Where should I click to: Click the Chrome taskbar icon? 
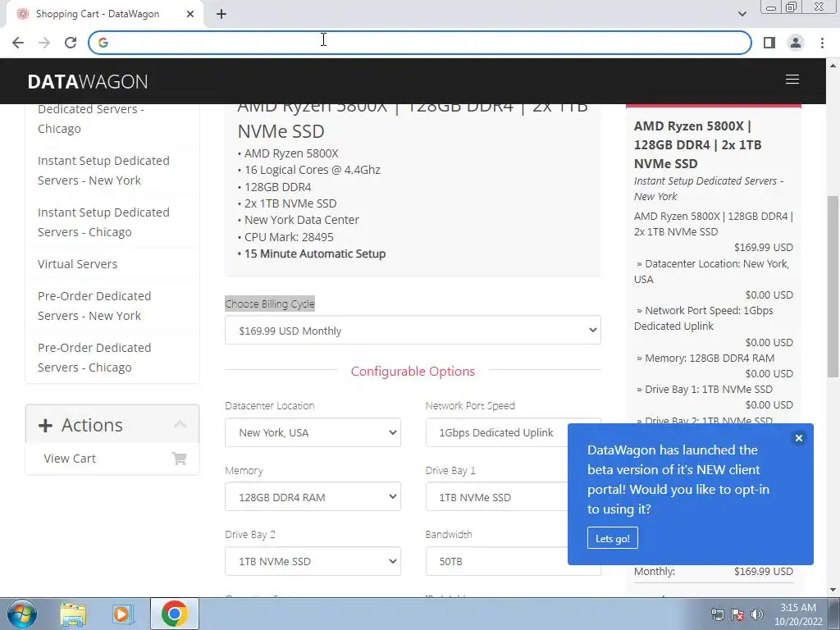174,614
